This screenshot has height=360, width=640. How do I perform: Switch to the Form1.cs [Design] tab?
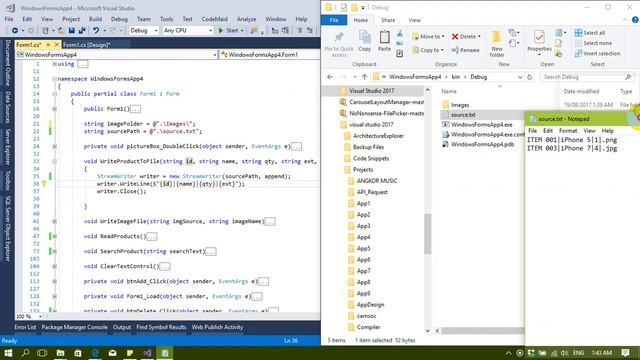[87, 44]
